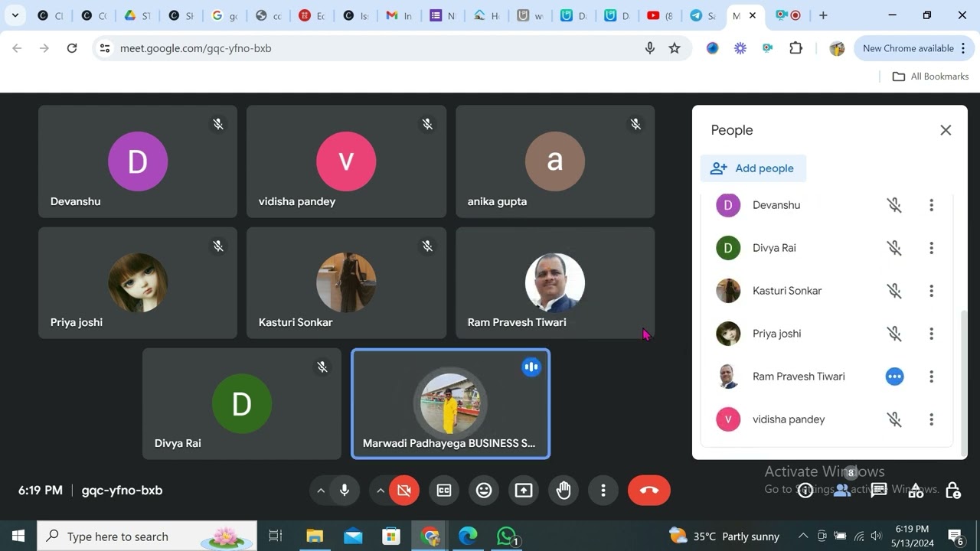Open the Activities shapes icon
Screen dimensions: 980x551
(916, 491)
